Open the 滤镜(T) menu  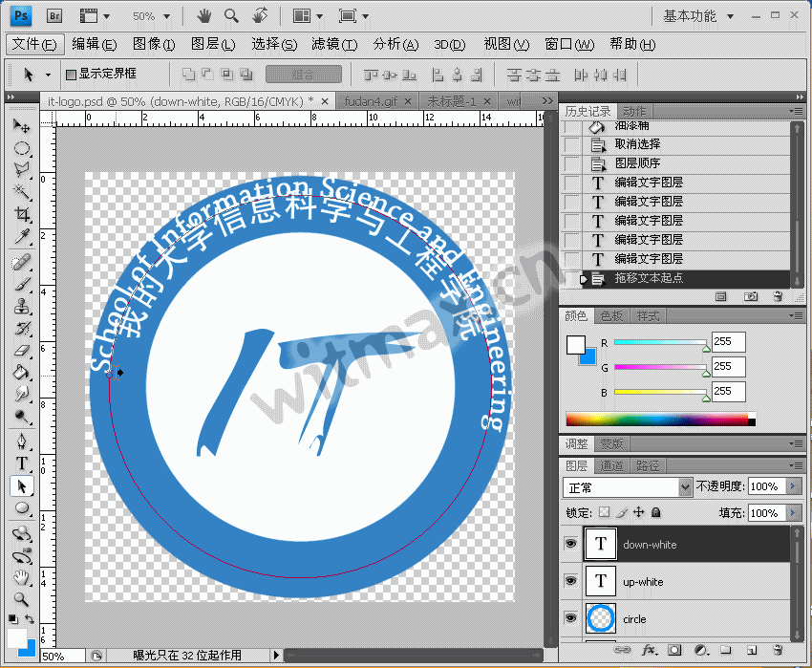334,44
